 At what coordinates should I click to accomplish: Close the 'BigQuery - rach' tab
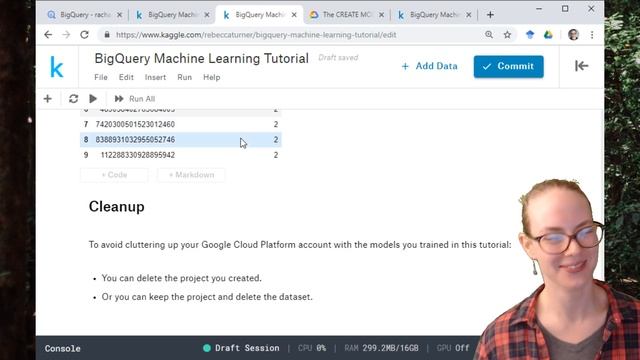119,15
